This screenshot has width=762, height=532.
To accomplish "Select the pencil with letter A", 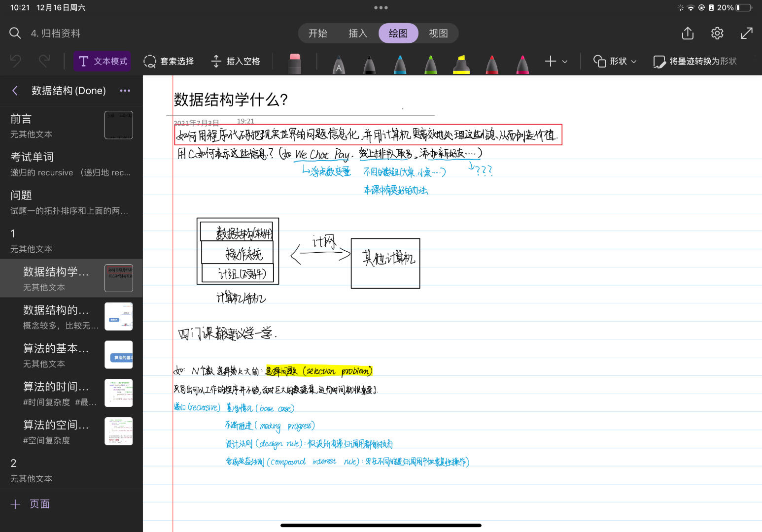I will click(339, 64).
